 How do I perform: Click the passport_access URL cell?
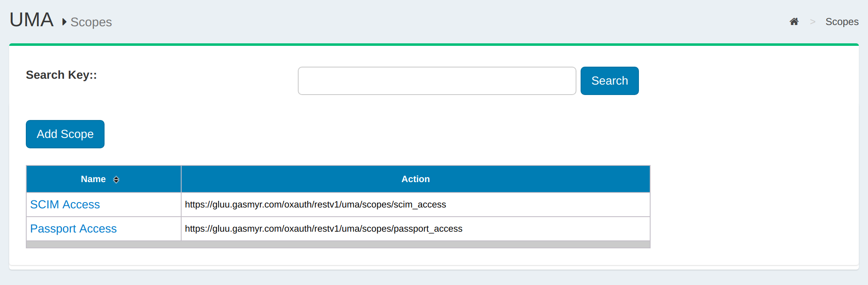[324, 229]
